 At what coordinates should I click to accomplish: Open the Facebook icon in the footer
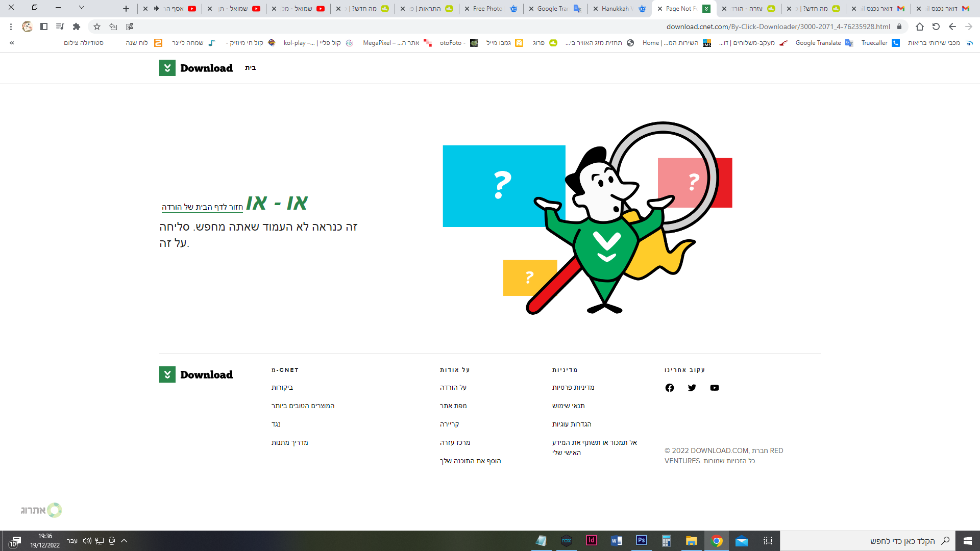click(x=669, y=388)
